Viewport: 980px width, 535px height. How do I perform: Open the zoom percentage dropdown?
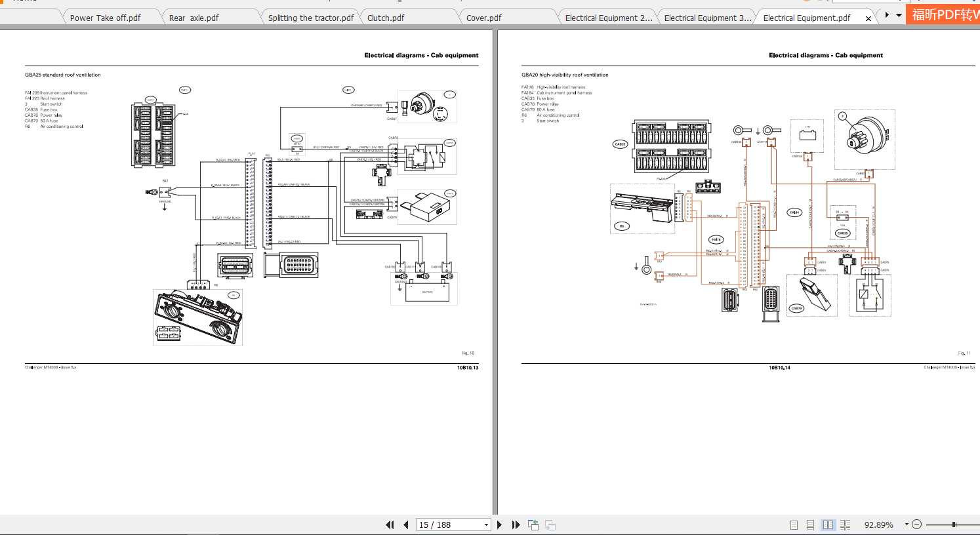[x=907, y=525]
